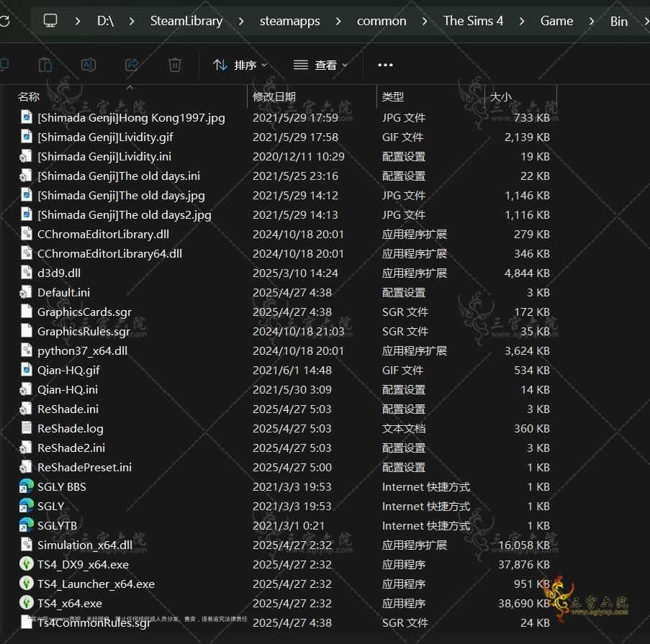The image size is (650, 644).
Task: Expand chevron after Game breadcrumb
Action: (x=592, y=21)
